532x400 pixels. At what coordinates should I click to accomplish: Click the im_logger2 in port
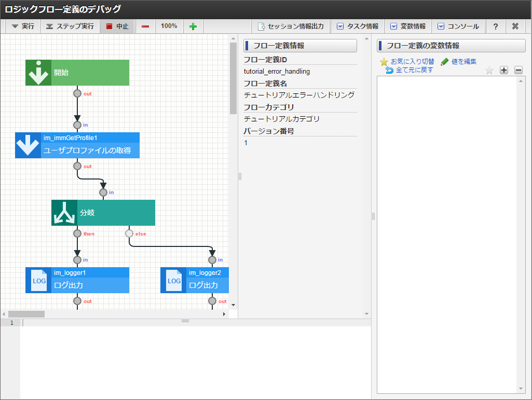(212, 260)
